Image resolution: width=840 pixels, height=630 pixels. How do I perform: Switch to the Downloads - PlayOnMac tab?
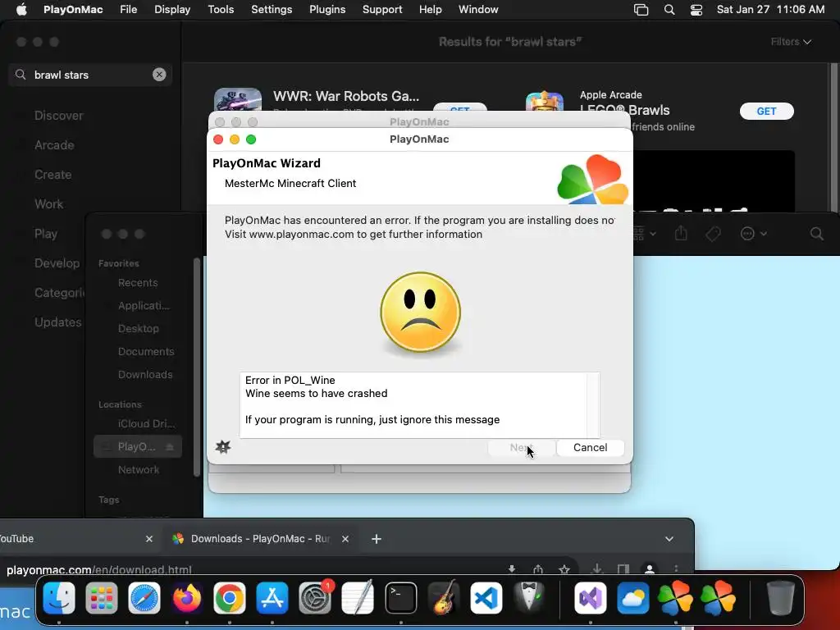click(x=260, y=539)
